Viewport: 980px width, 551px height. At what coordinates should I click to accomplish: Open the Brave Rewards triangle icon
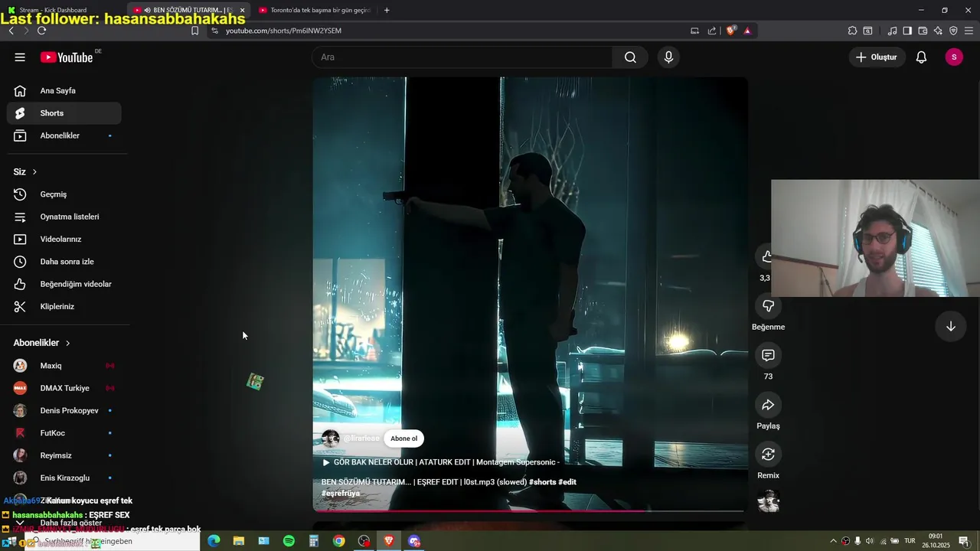747,31
